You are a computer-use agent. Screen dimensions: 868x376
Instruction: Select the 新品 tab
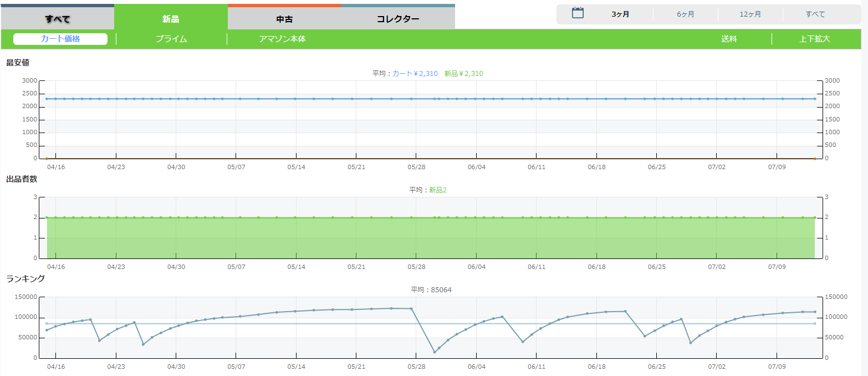pyautogui.click(x=171, y=19)
